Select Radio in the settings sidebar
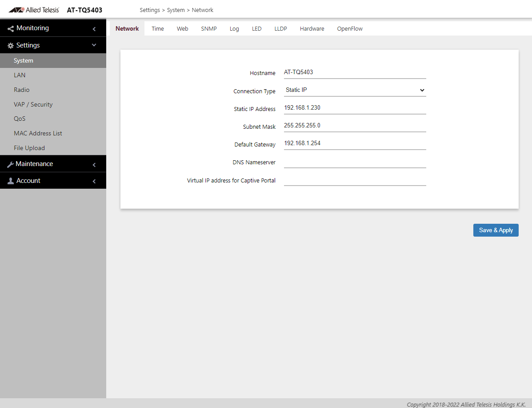Screen dimensions: 532x408 pos(22,90)
